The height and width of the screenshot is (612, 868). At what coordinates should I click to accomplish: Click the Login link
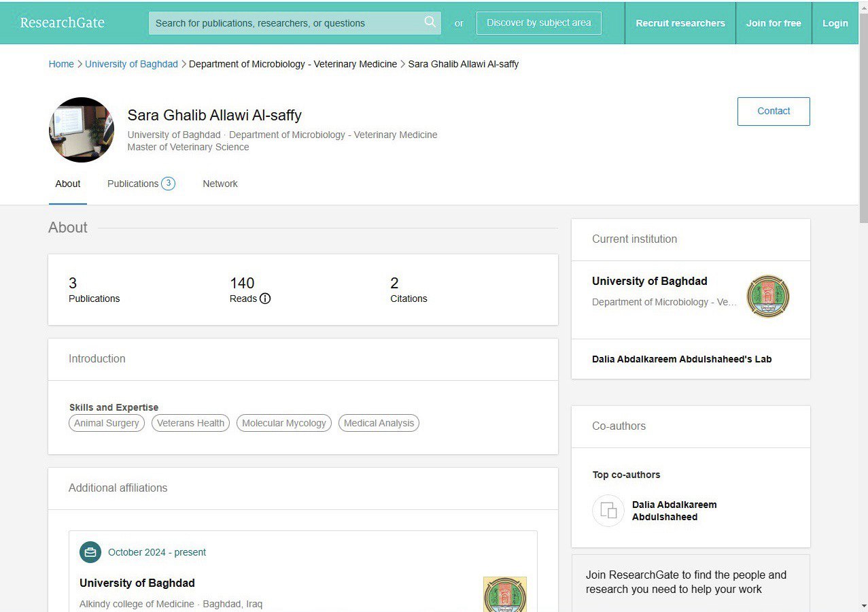[x=835, y=23]
